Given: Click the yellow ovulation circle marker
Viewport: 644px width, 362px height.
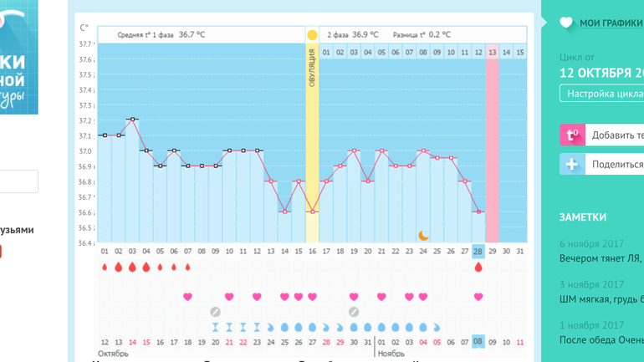Looking at the screenshot, I should point(312,35).
